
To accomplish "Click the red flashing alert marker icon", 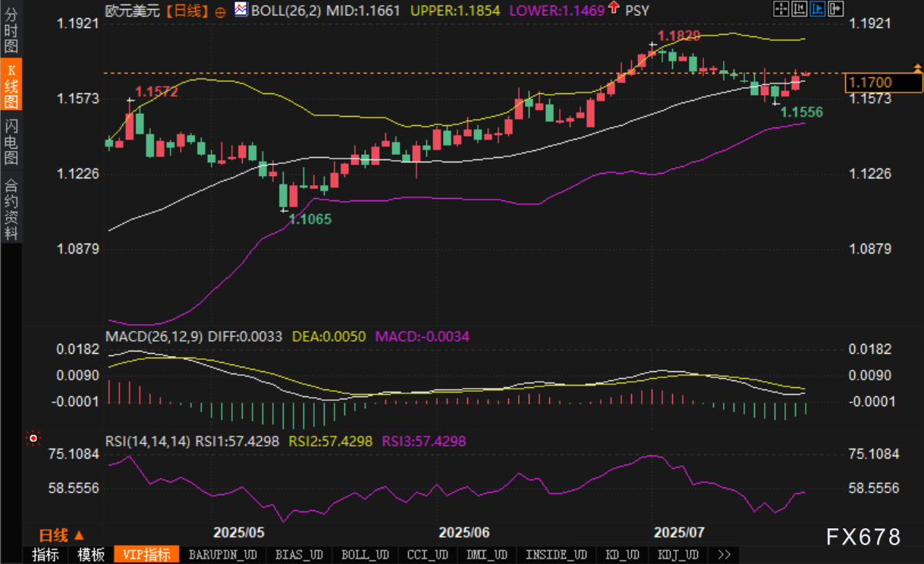I will click(x=33, y=438).
